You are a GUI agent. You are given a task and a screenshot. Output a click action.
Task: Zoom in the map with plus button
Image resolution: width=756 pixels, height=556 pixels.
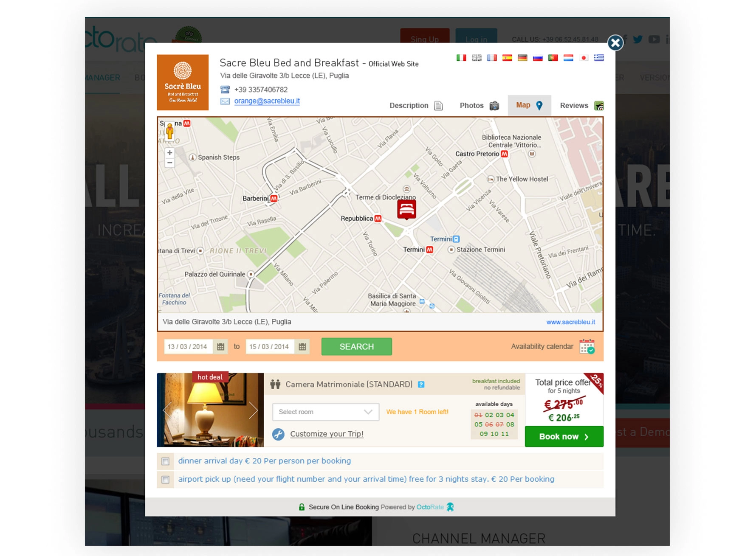(170, 153)
